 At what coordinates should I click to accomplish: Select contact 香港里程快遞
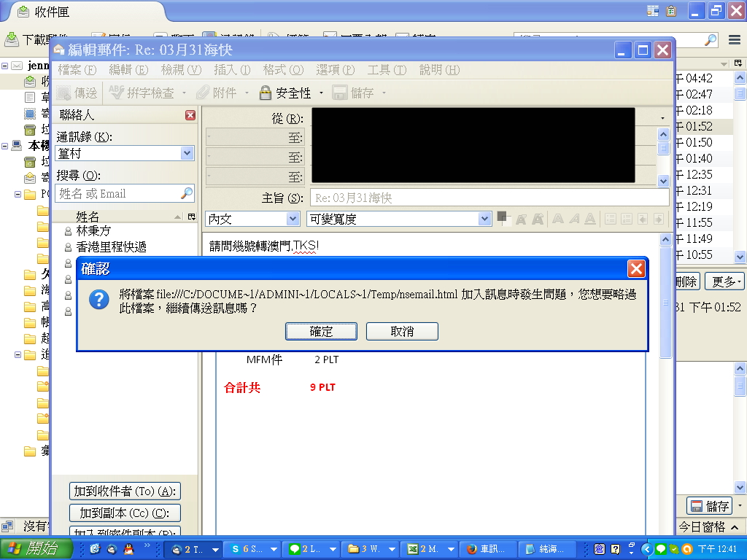(112, 247)
